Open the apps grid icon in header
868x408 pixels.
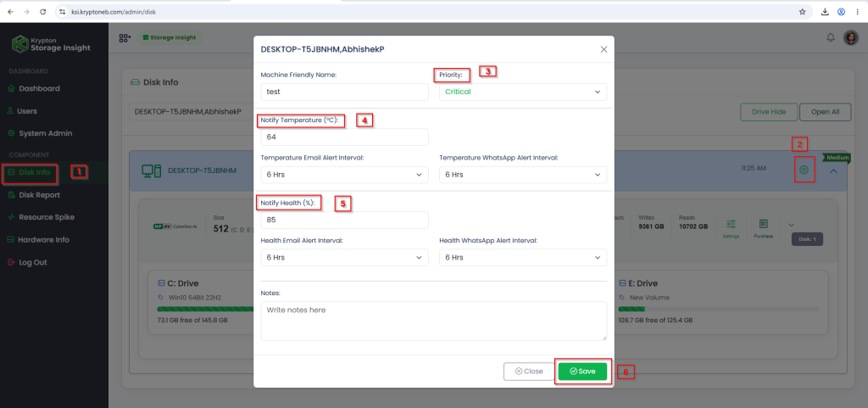click(125, 38)
